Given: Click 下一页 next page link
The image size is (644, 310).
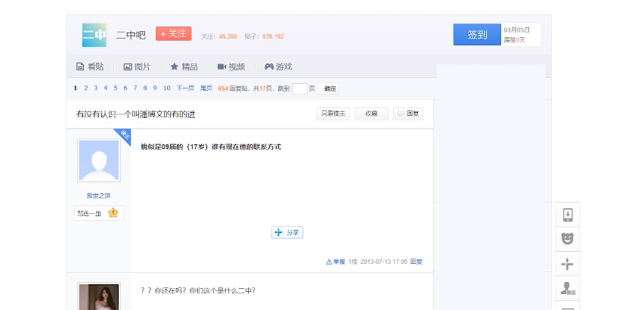Looking at the screenshot, I should [185, 88].
